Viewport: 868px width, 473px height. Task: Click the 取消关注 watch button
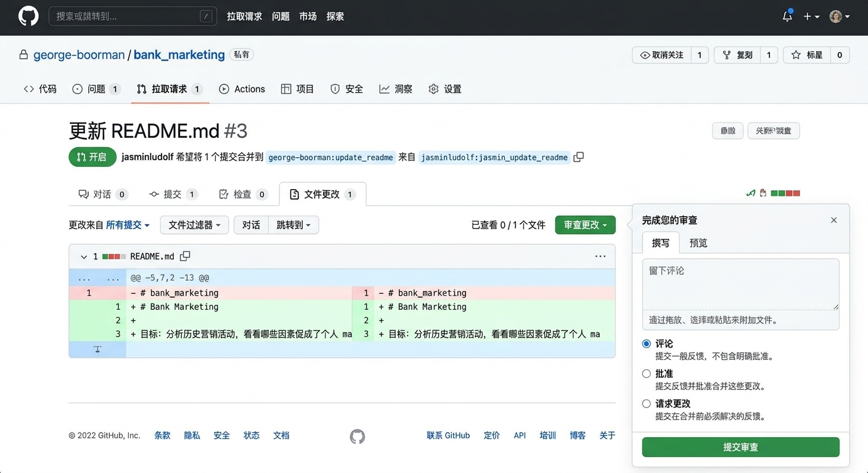coord(661,55)
